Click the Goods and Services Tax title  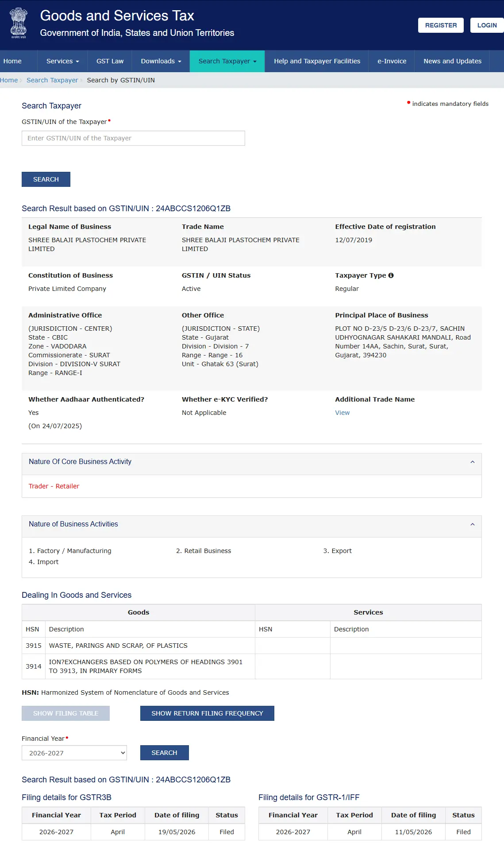[117, 15]
